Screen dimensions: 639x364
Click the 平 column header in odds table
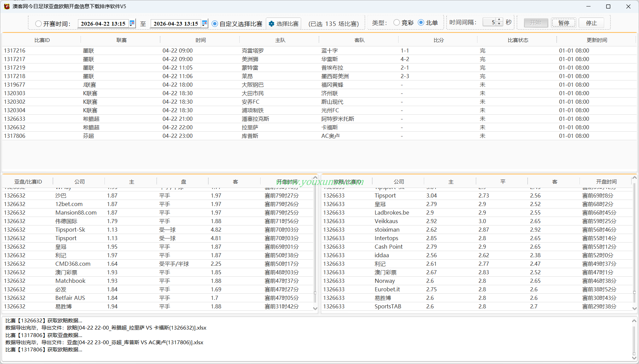tap(503, 182)
